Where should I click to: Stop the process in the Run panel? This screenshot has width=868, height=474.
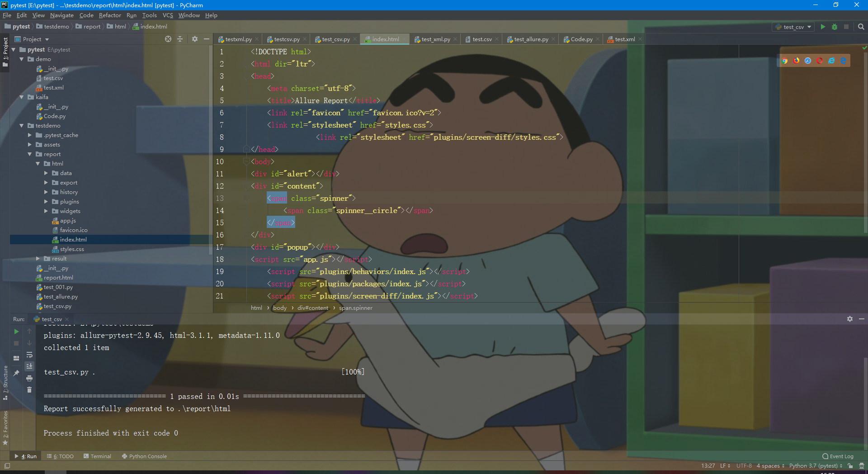click(x=17, y=343)
